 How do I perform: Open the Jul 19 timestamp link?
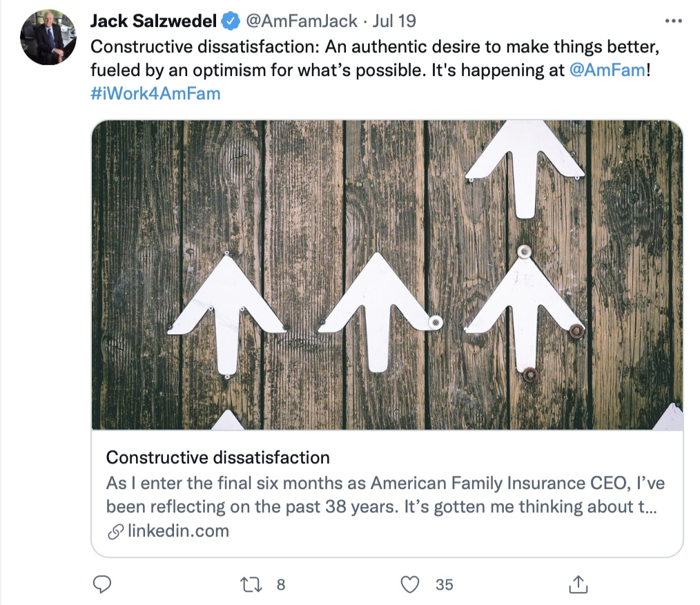pyautogui.click(x=394, y=21)
